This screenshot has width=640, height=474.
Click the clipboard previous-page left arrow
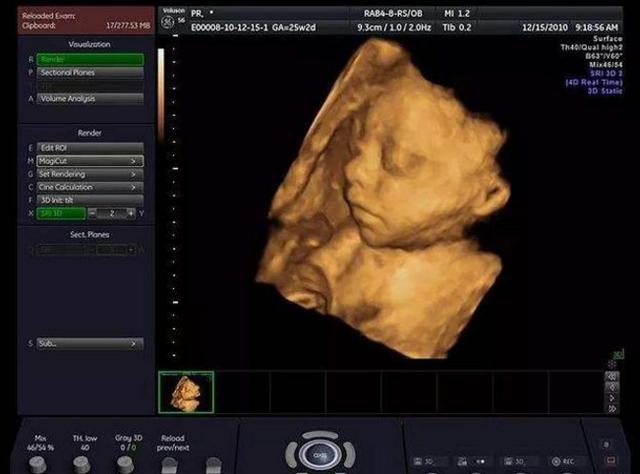(x=612, y=387)
